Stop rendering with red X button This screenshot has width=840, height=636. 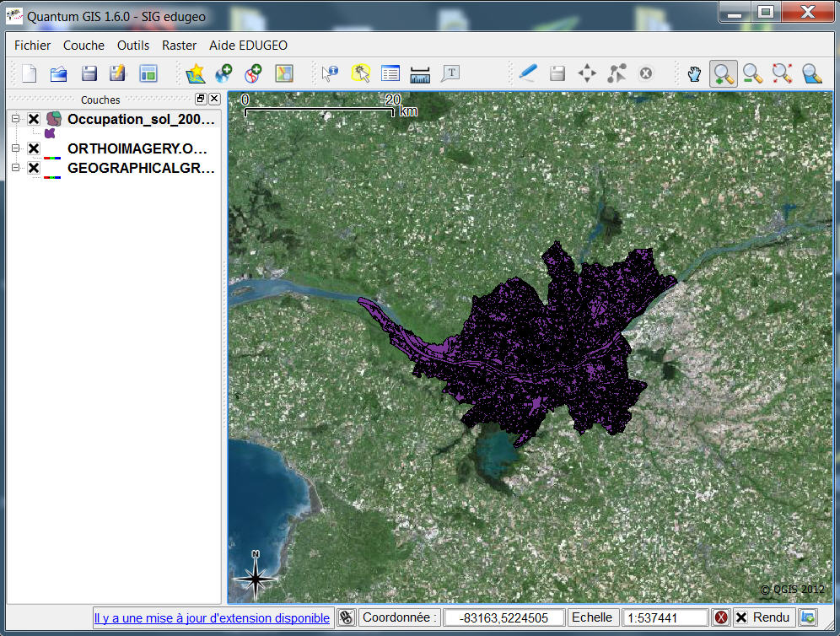point(721,617)
